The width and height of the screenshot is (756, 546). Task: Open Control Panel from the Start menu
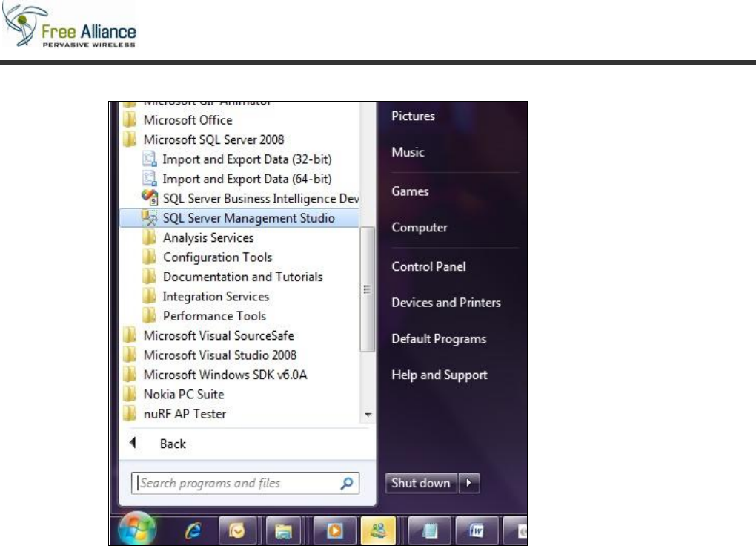click(x=428, y=266)
